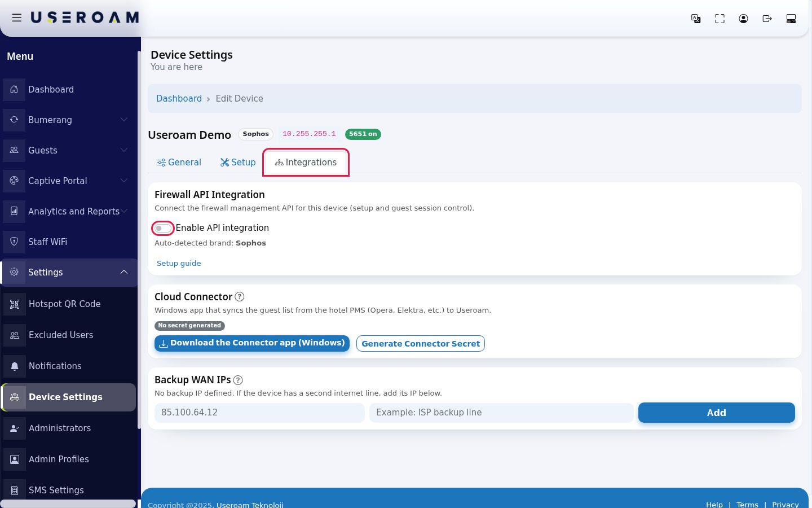
Task: Open the Setup guide link
Action: (179, 264)
